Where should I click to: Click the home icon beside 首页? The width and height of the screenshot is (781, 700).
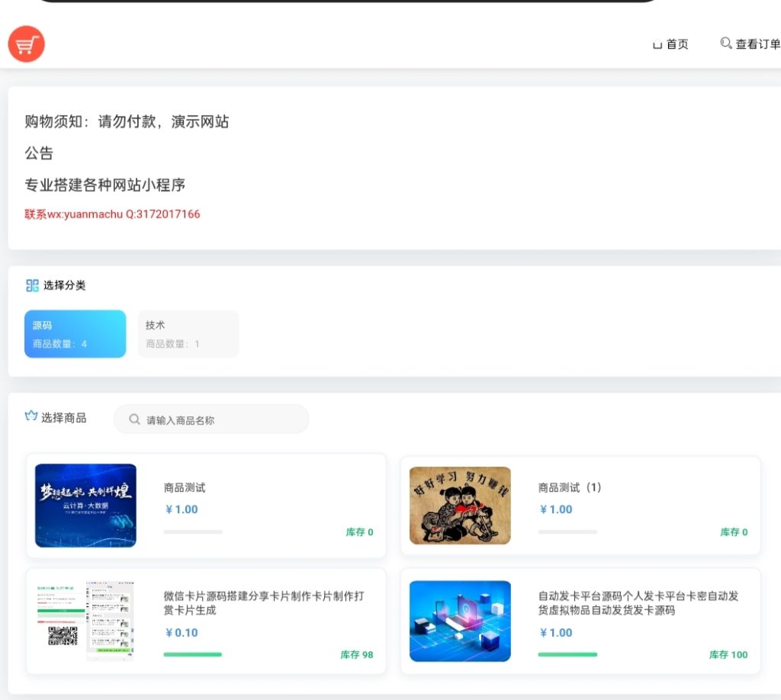pyautogui.click(x=657, y=45)
